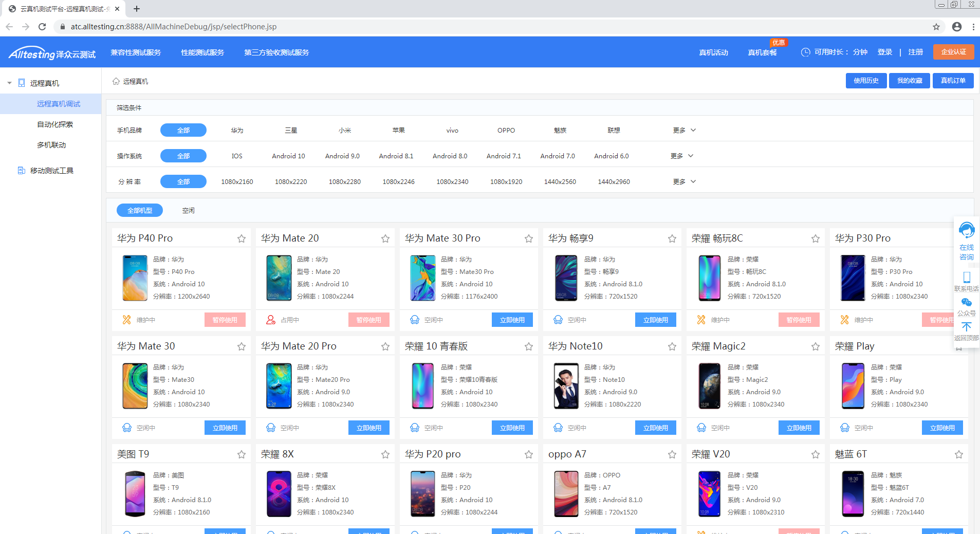Star the 华为 畅享9 device card

pos(672,238)
